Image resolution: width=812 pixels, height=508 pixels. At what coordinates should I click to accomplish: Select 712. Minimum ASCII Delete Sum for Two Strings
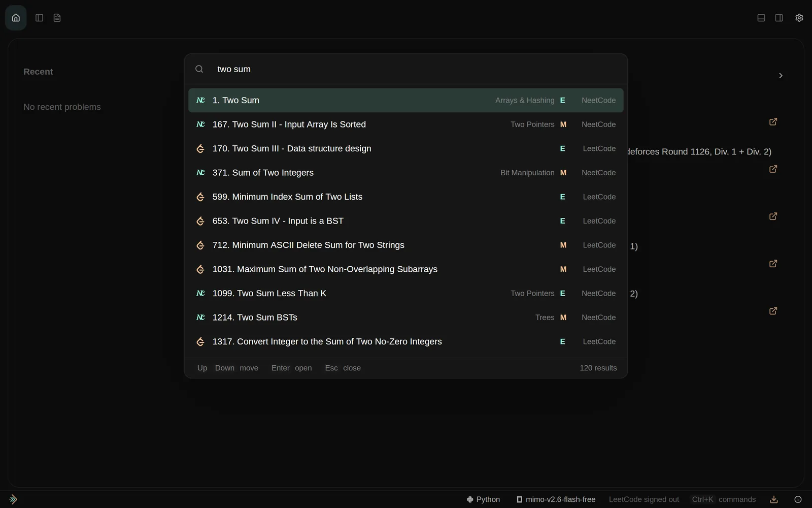pyautogui.click(x=406, y=245)
